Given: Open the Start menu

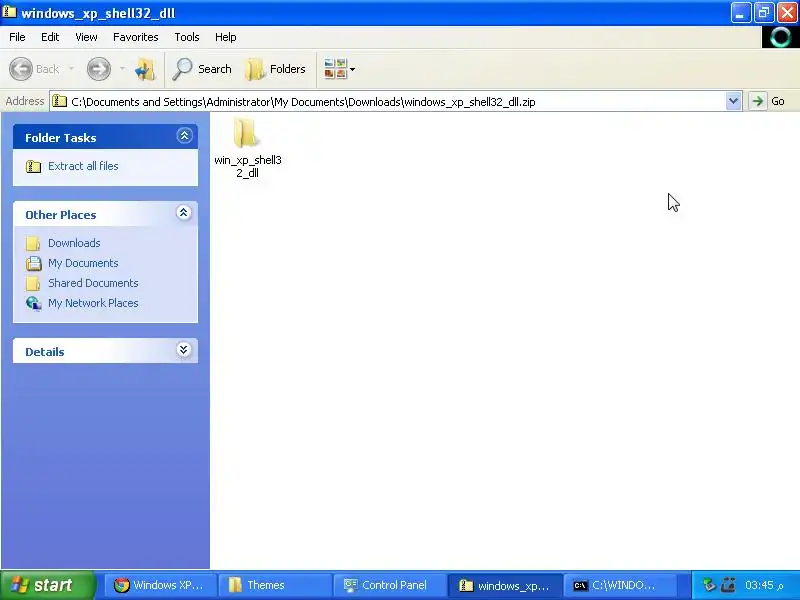Looking at the screenshot, I should (47, 585).
